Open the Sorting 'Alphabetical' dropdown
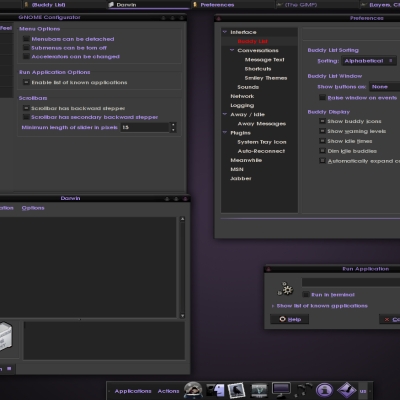Screen dimensions: 400x400 click(x=369, y=61)
